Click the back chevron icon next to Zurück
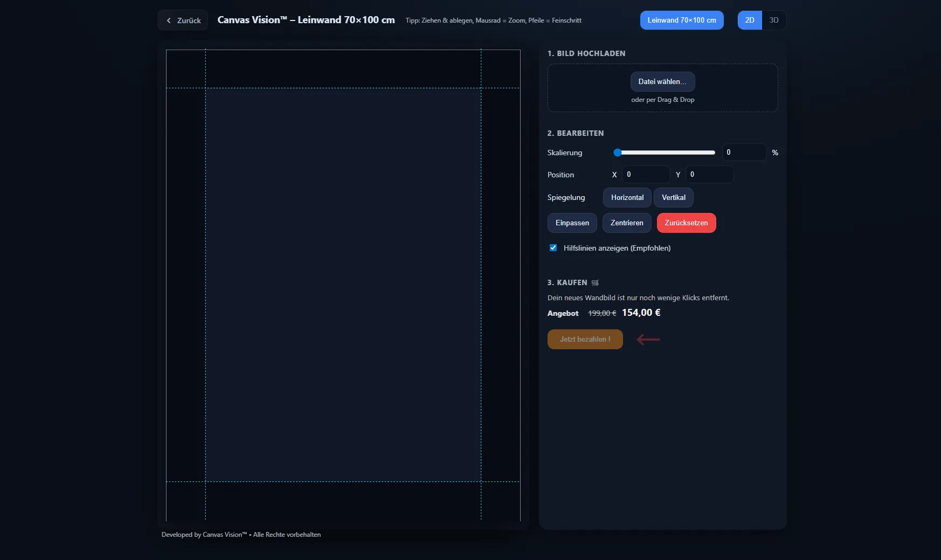 point(170,20)
